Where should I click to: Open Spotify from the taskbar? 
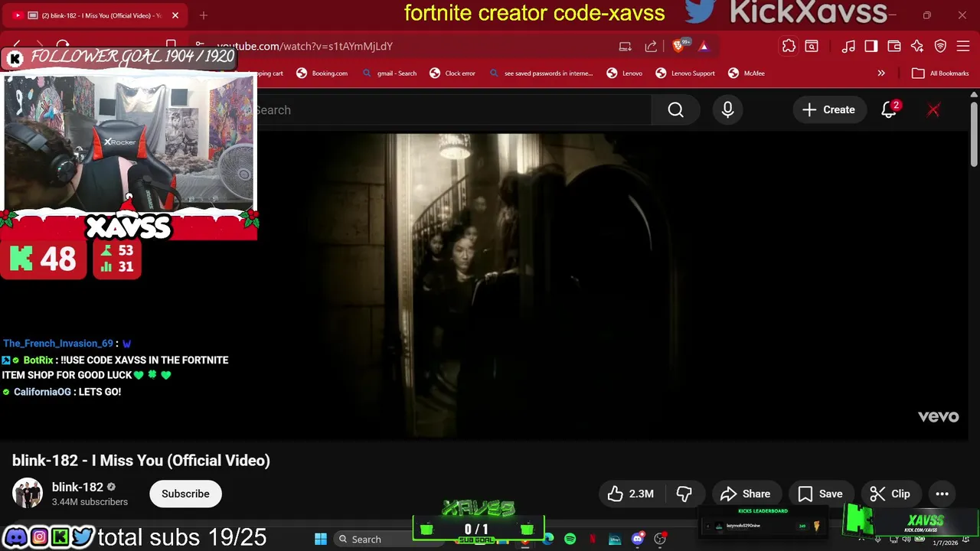(570, 539)
